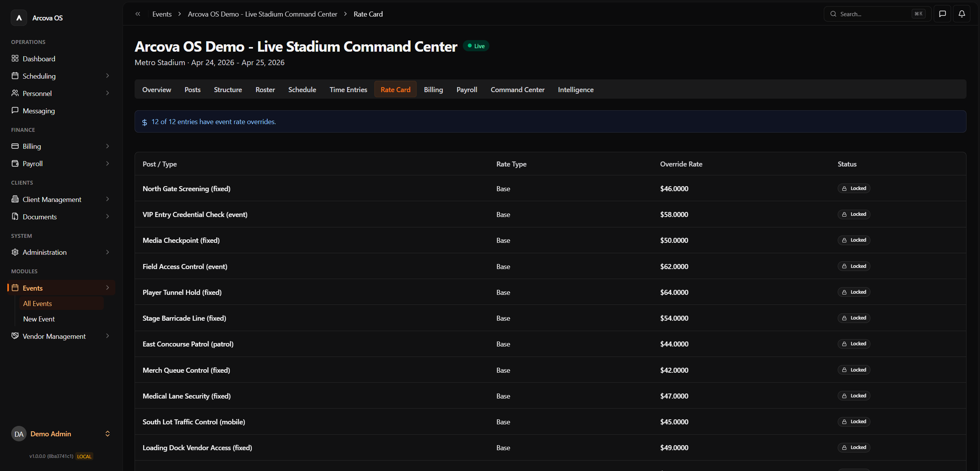Click the Locked badge for Loading Dock Vendor Access

pos(854,447)
